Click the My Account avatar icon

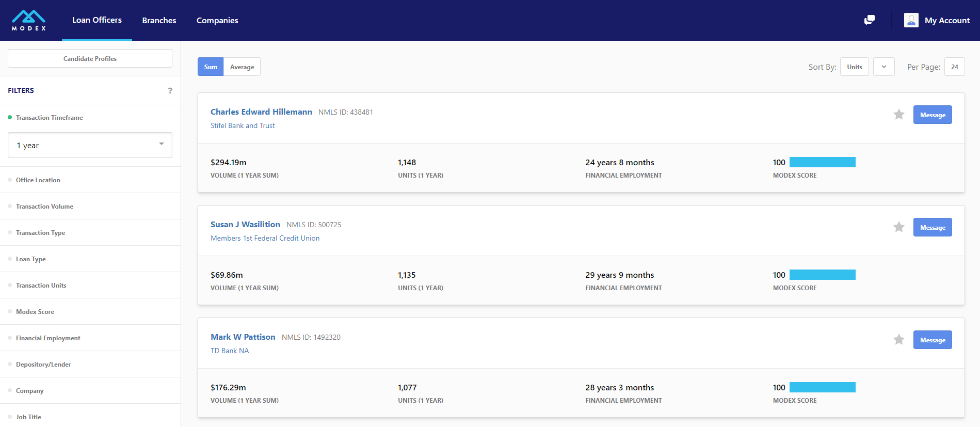coord(911,20)
